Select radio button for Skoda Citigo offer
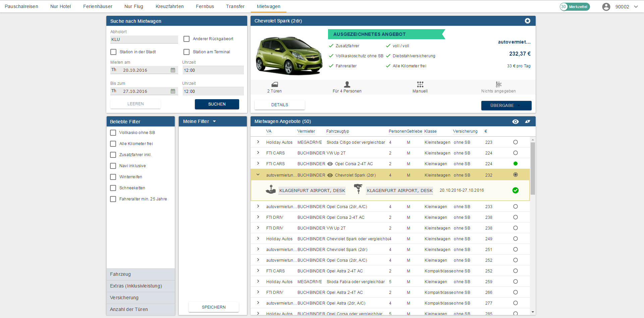Viewport: 644px width, 318px height. [515, 142]
